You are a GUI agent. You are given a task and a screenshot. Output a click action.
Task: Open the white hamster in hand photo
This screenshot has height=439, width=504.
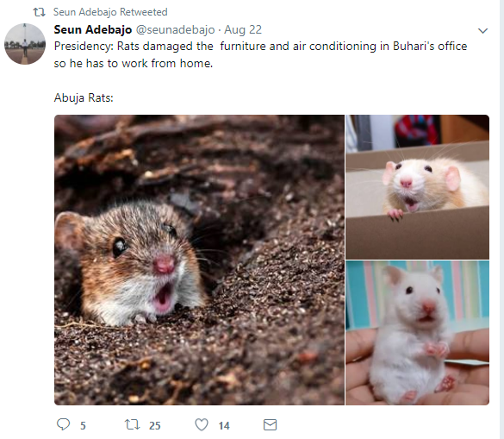pos(418,333)
